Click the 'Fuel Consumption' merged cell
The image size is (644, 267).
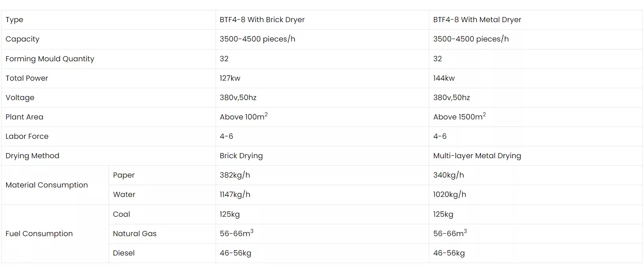point(39,234)
